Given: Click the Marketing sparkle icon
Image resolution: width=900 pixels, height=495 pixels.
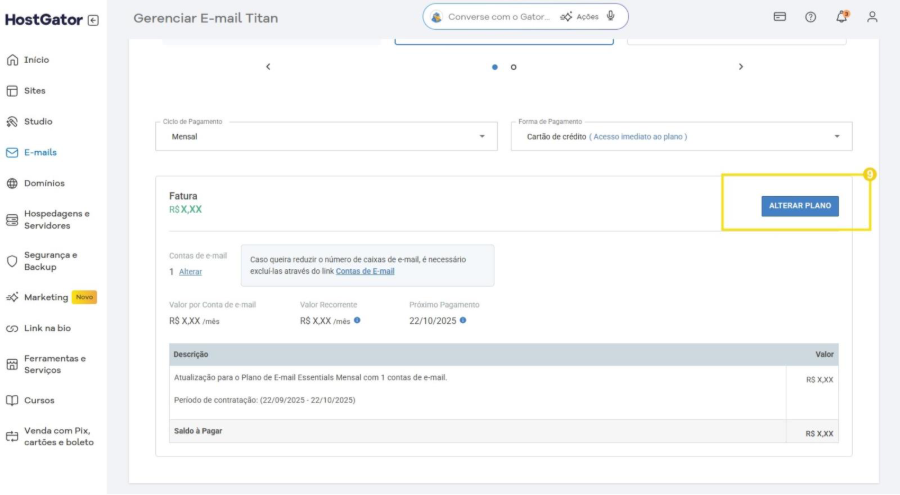Looking at the screenshot, I should pos(12,297).
